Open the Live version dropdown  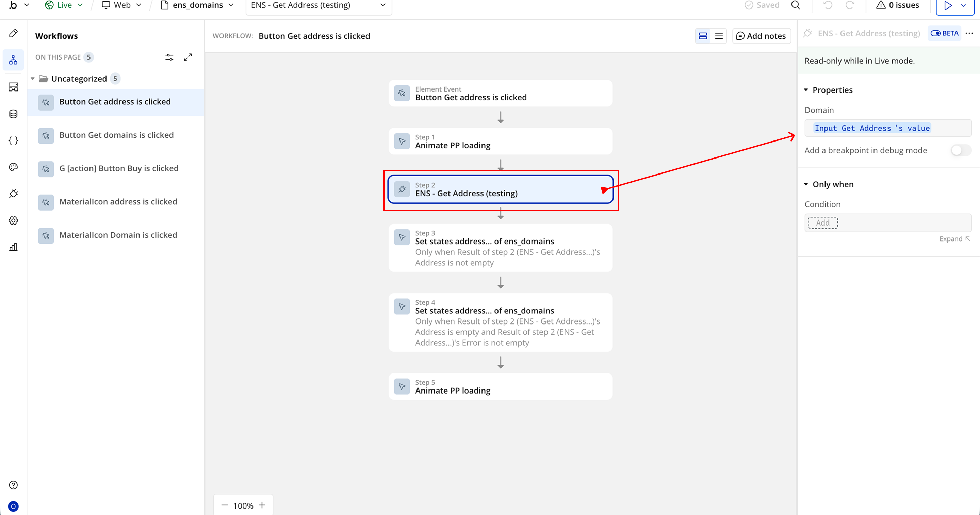click(64, 5)
